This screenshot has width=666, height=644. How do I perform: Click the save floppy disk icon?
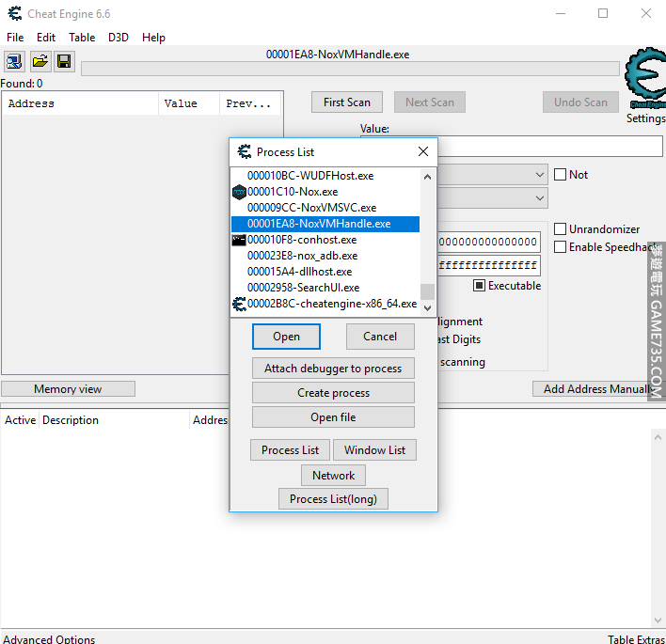tap(64, 62)
